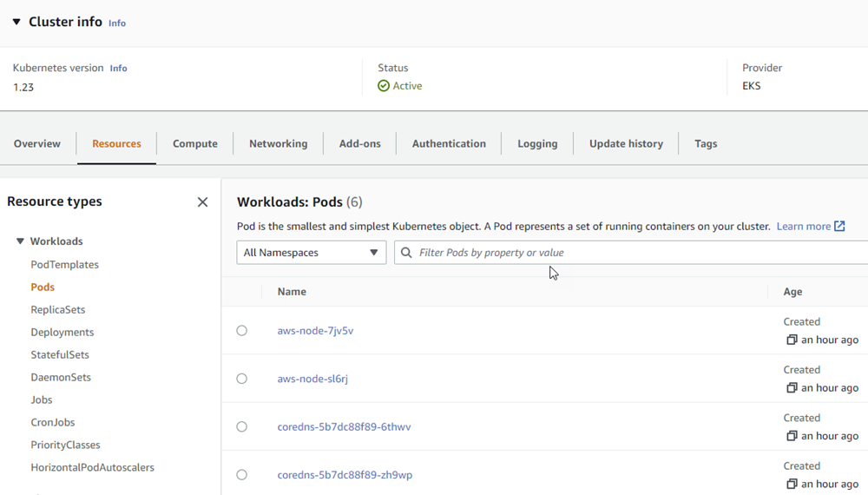The height and width of the screenshot is (495, 868).
Task: Open the Compute tab
Action: pos(194,143)
